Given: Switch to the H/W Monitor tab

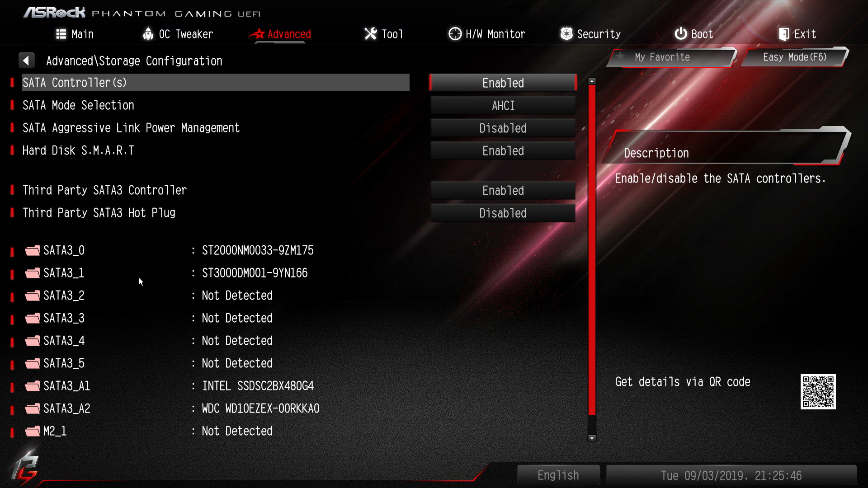Looking at the screenshot, I should point(487,34).
